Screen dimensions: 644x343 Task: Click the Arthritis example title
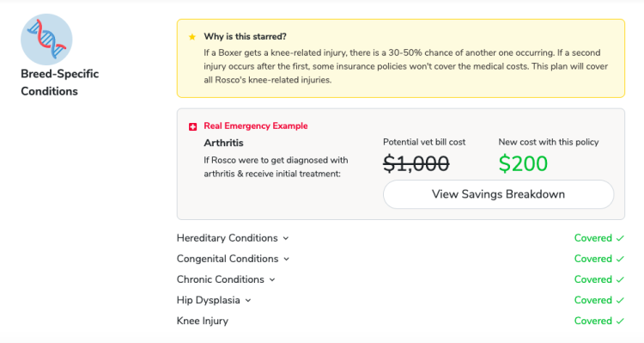(223, 143)
